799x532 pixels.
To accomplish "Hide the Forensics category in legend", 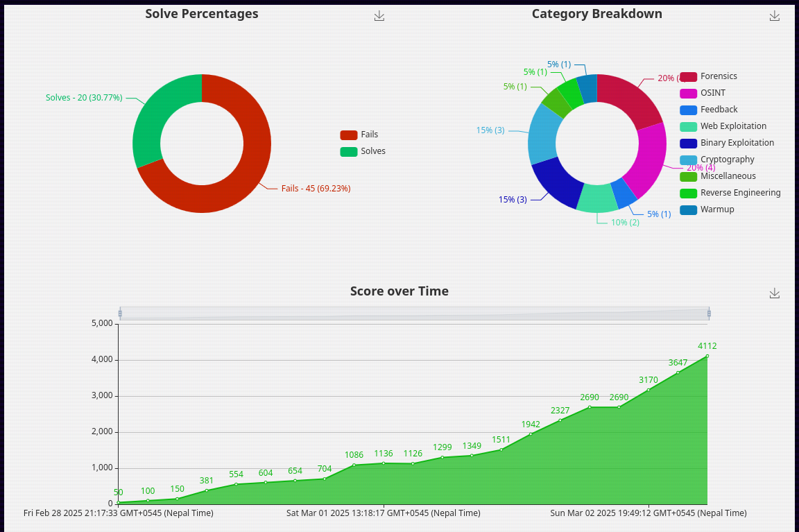I will coord(708,76).
